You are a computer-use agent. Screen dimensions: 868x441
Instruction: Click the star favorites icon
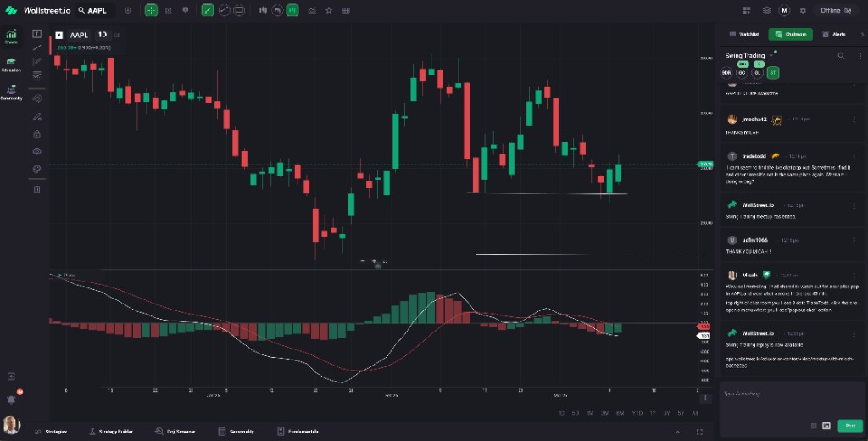point(329,10)
